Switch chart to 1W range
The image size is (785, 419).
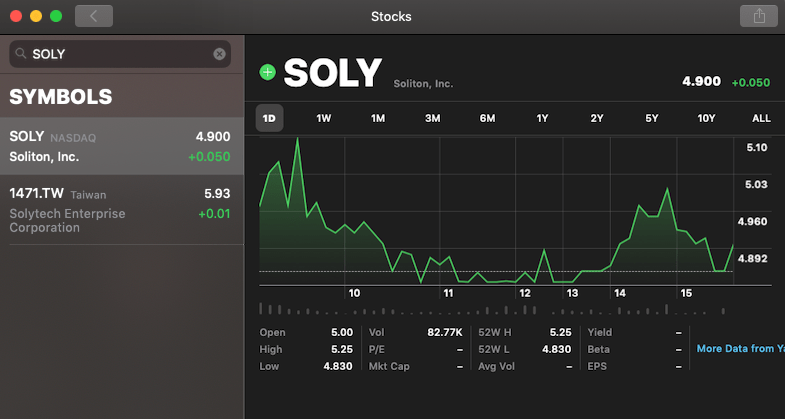pyautogui.click(x=323, y=119)
